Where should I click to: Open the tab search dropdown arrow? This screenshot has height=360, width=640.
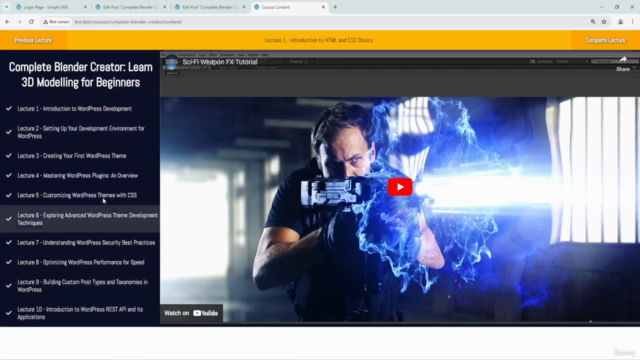(x=7, y=7)
